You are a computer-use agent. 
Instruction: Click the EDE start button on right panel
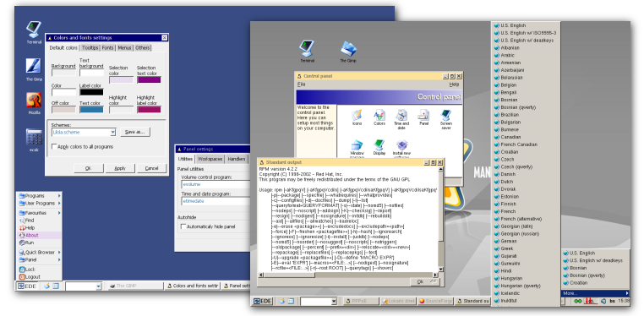pos(263,302)
